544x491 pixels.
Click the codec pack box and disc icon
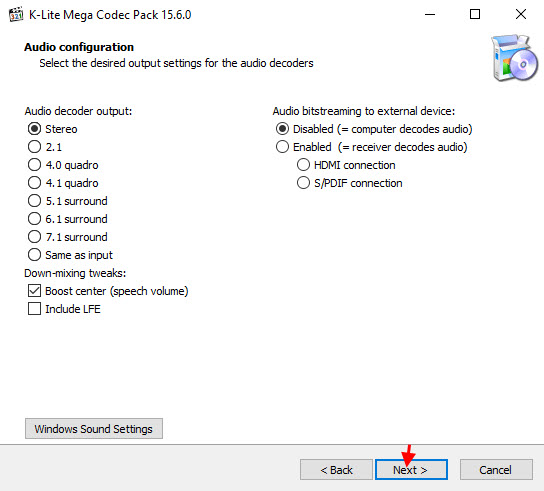tap(515, 58)
